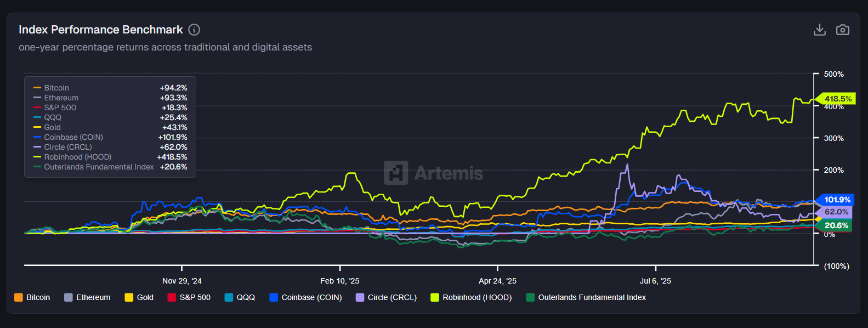
Task: Click the Feb 10, '25 axis label
Action: pyautogui.click(x=340, y=281)
